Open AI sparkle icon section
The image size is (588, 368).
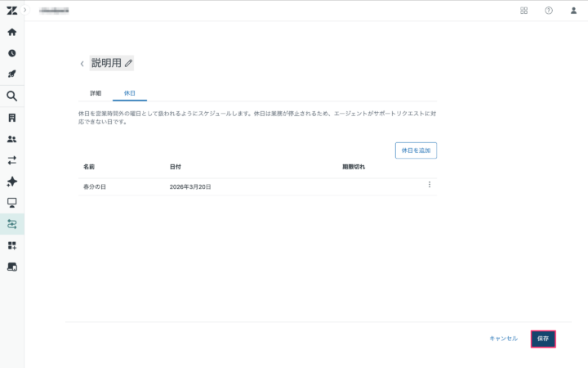[12, 182]
